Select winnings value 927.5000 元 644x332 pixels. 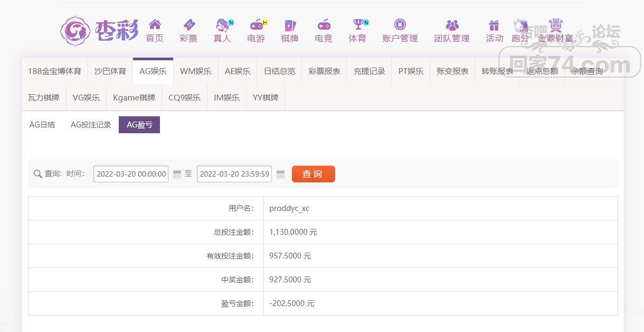click(x=290, y=280)
